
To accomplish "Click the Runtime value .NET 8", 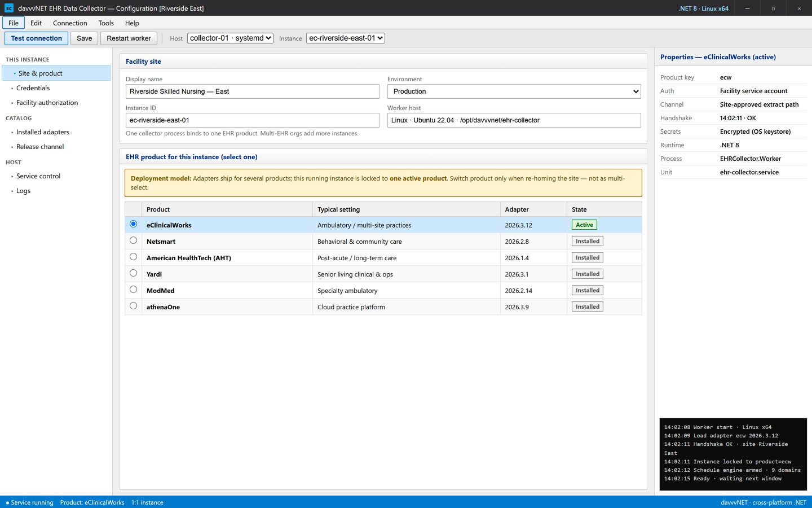I will pos(729,145).
